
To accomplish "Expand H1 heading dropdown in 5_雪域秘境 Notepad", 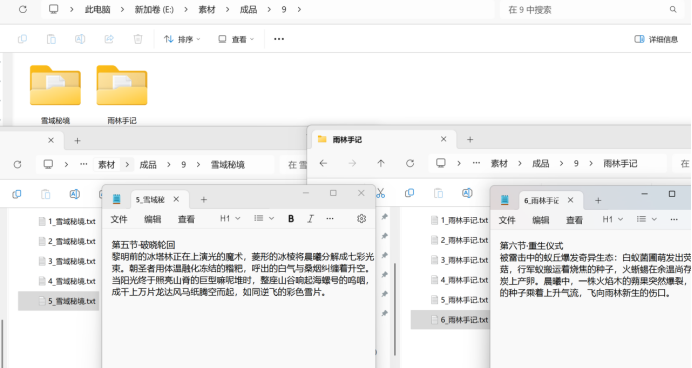I will coord(230,218).
